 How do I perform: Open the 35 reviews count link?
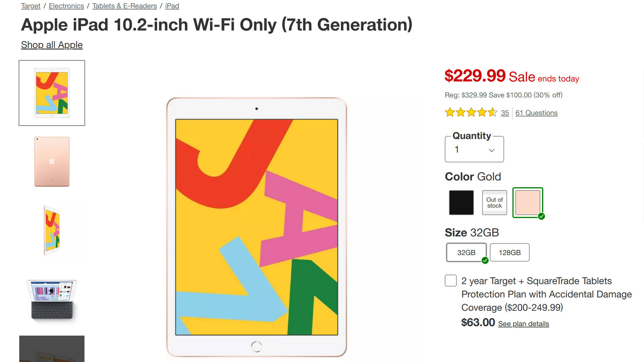tap(505, 113)
